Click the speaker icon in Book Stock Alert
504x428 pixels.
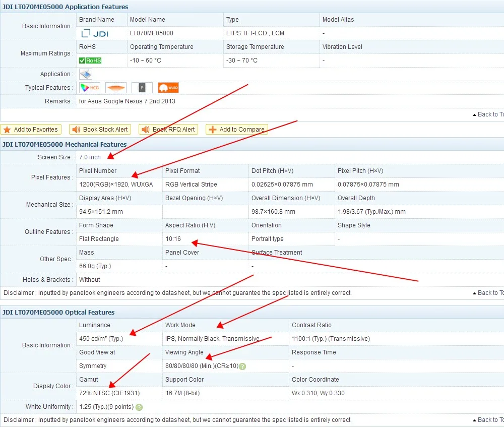pos(76,130)
